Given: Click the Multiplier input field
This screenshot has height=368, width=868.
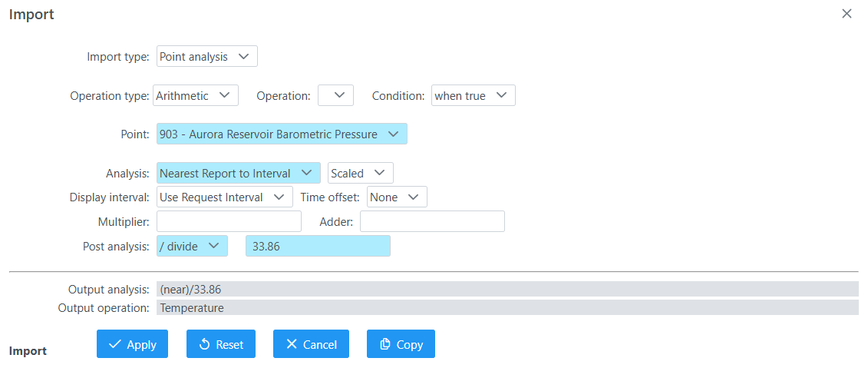Looking at the screenshot, I should coord(229,221).
